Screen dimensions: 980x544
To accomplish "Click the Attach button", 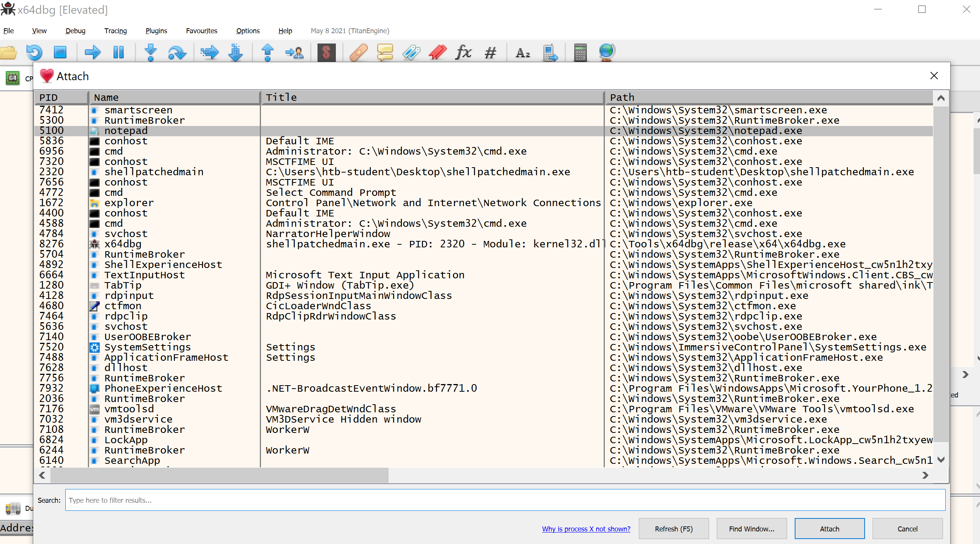I will (829, 528).
